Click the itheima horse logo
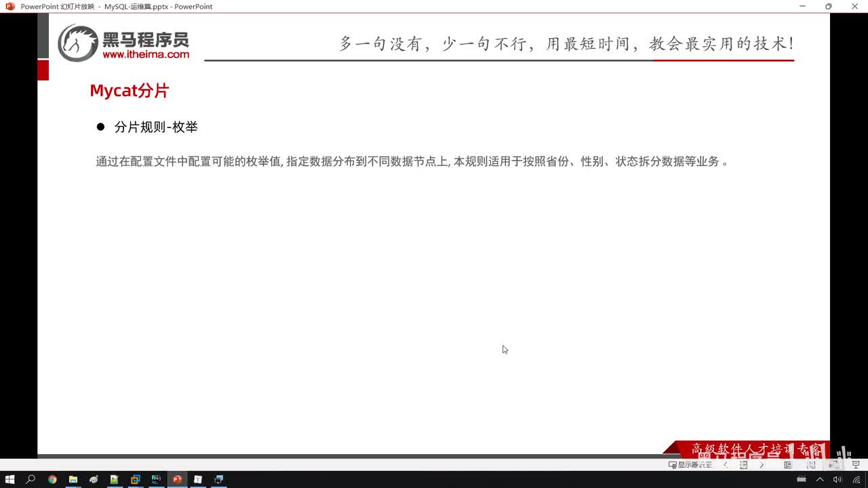 click(78, 43)
